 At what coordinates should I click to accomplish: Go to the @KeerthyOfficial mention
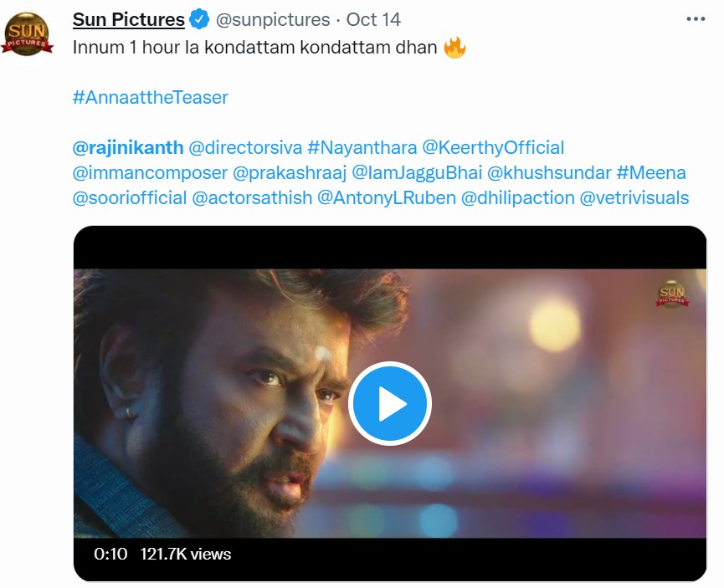(493, 148)
